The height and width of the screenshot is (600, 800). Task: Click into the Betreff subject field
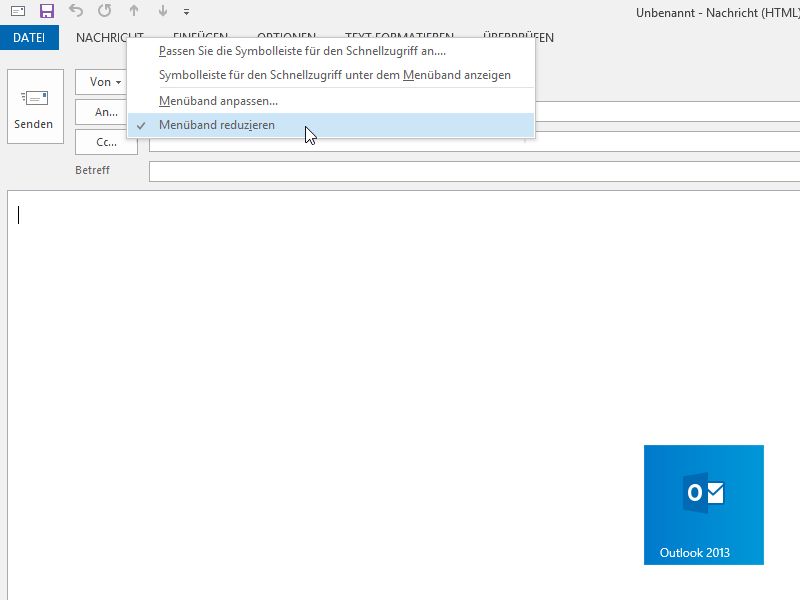coord(474,171)
